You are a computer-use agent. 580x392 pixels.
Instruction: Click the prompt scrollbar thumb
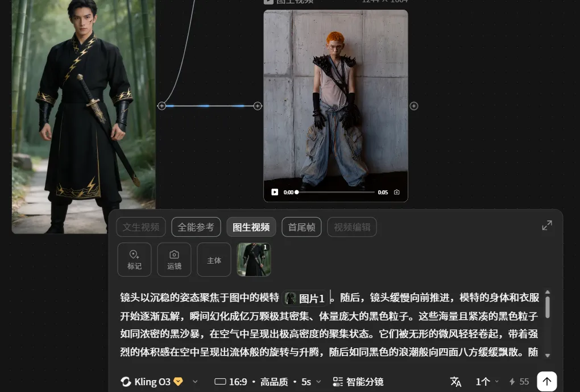pos(548,307)
